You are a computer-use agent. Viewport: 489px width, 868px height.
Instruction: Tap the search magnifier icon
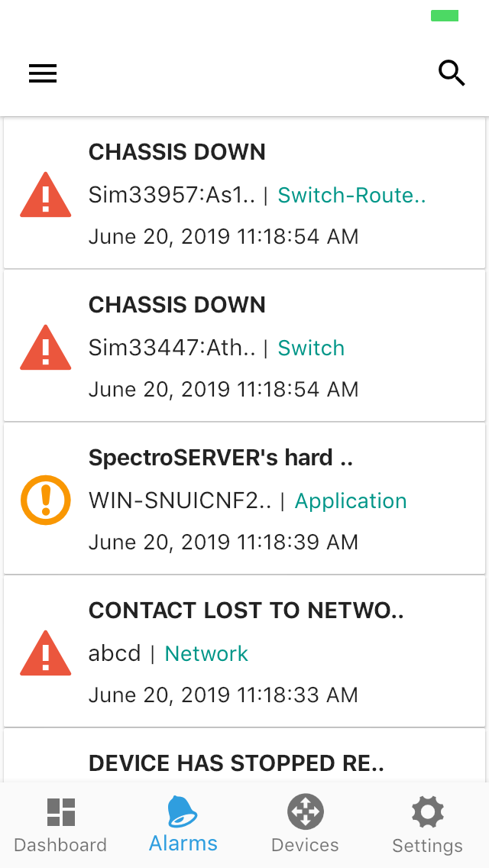pos(452,73)
